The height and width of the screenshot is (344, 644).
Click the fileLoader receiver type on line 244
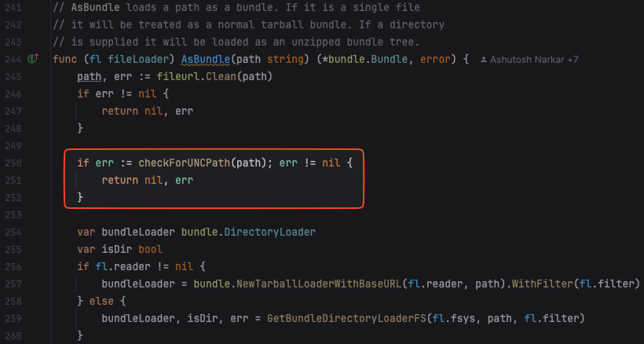pos(138,60)
